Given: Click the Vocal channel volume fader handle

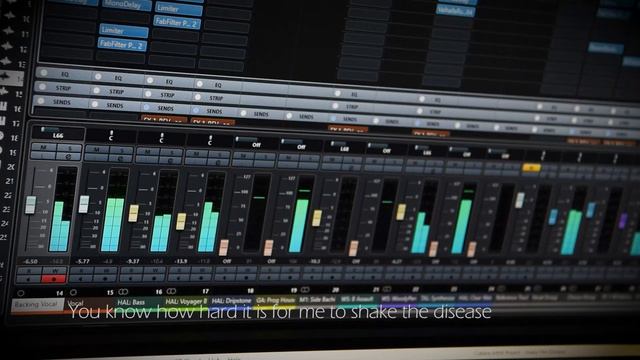Looking at the screenshot, I should click(84, 204).
